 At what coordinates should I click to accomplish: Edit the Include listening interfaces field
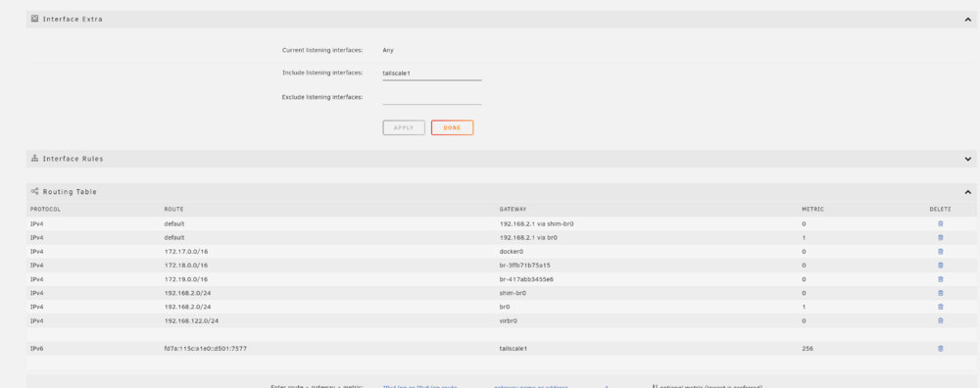click(x=432, y=73)
